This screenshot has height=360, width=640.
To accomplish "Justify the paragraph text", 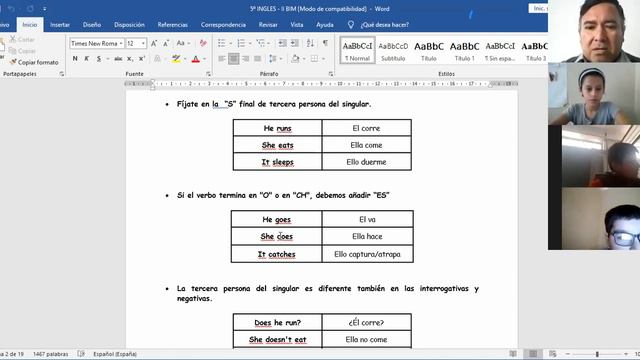I will pyautogui.click(x=258, y=59).
